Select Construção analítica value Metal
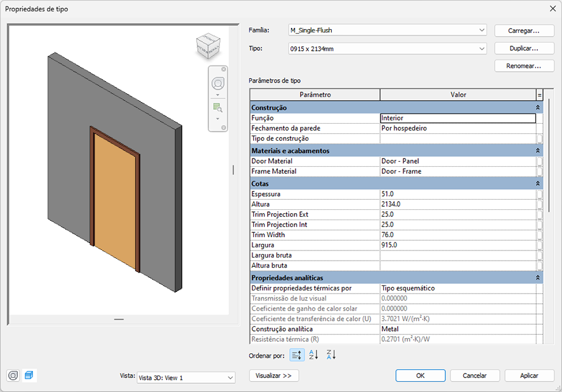This screenshot has width=562, height=392. 458,329
